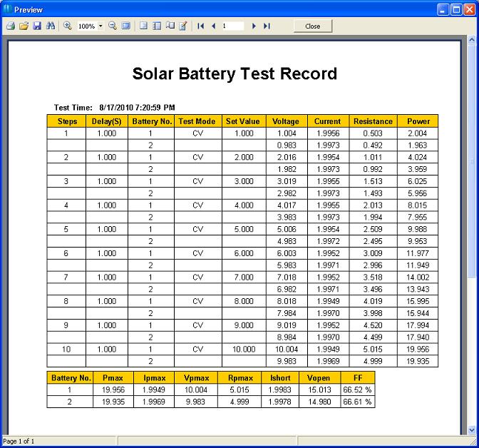The width and height of the screenshot is (479, 448).
Task: Click the fill factor '66.52 %'
Action: pos(357,390)
